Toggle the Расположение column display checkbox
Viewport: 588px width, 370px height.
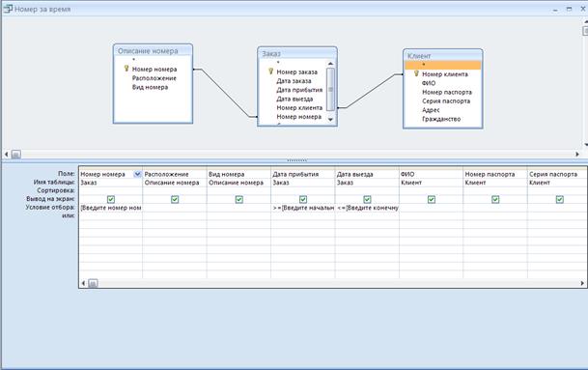[x=175, y=199]
